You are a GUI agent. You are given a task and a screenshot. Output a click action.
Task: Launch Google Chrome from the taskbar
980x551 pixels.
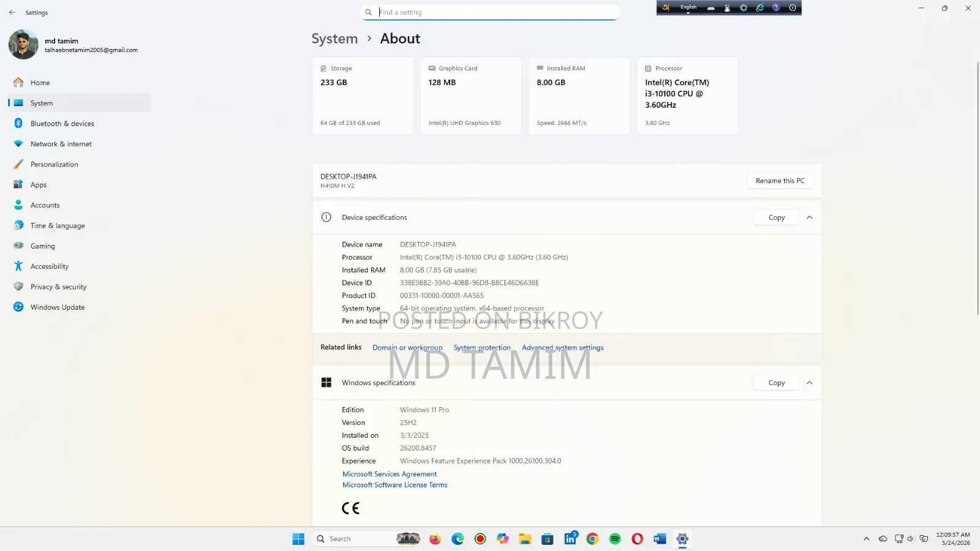click(x=592, y=539)
